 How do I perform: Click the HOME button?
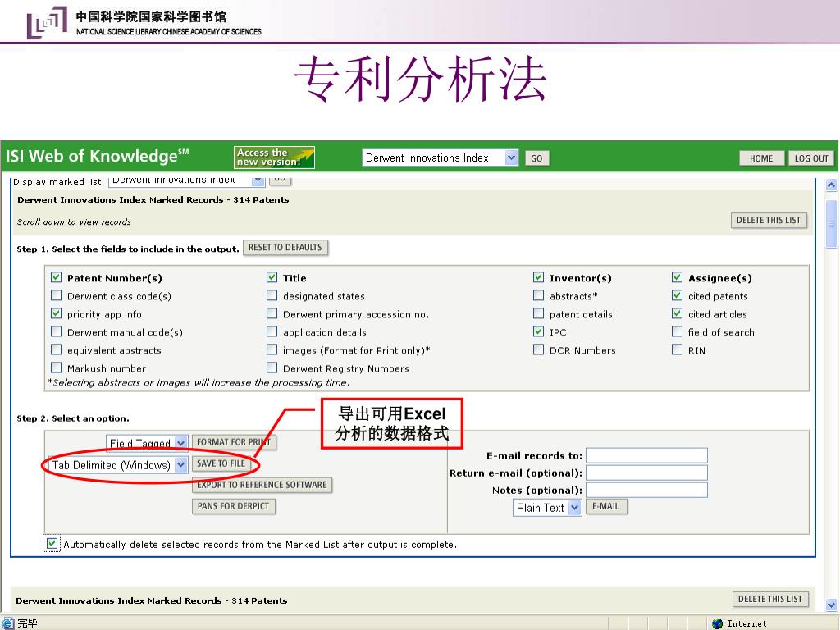tap(761, 158)
